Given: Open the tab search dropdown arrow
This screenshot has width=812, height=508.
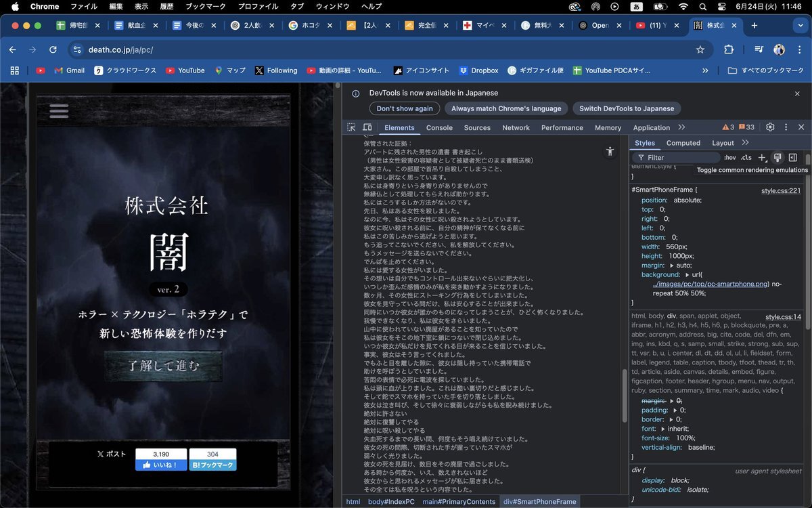Looking at the screenshot, I should pos(800,26).
